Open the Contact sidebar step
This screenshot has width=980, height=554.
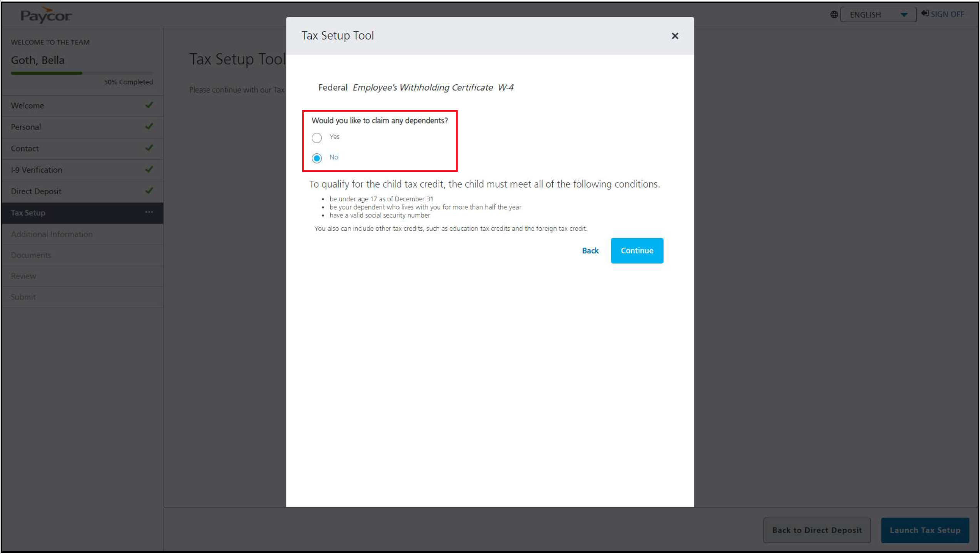coord(25,148)
